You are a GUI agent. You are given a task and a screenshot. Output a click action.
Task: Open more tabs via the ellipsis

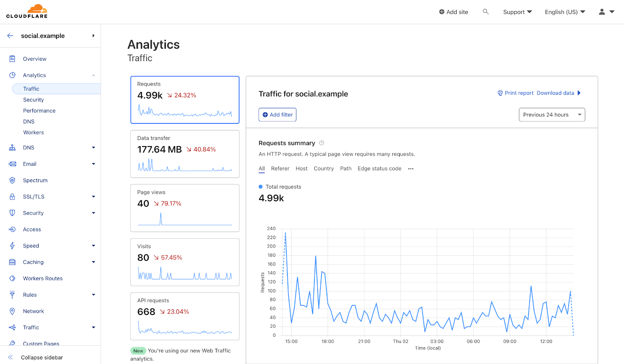(x=411, y=169)
